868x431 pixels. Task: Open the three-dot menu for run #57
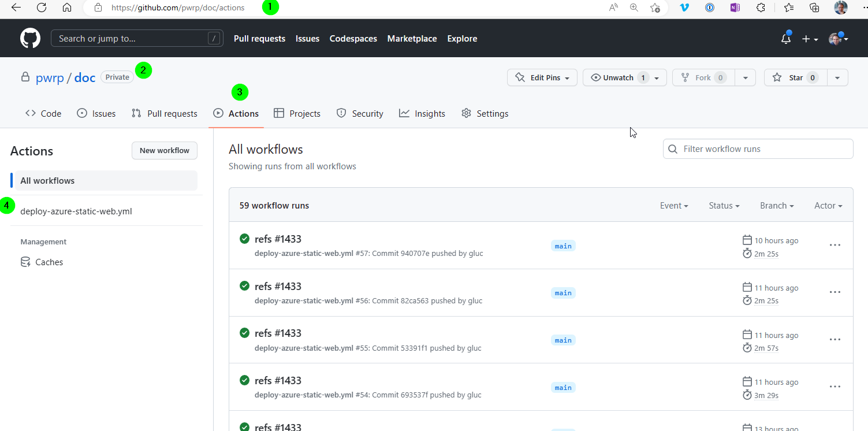[x=835, y=245]
